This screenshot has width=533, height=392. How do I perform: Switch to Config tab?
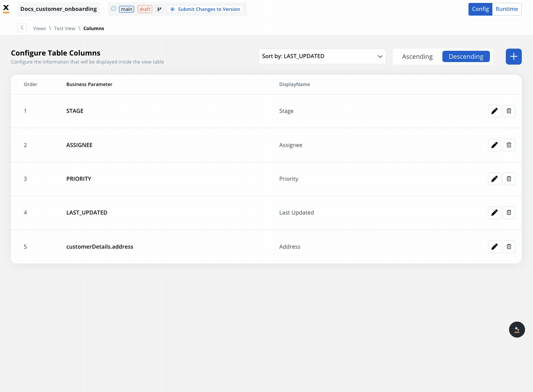480,9
